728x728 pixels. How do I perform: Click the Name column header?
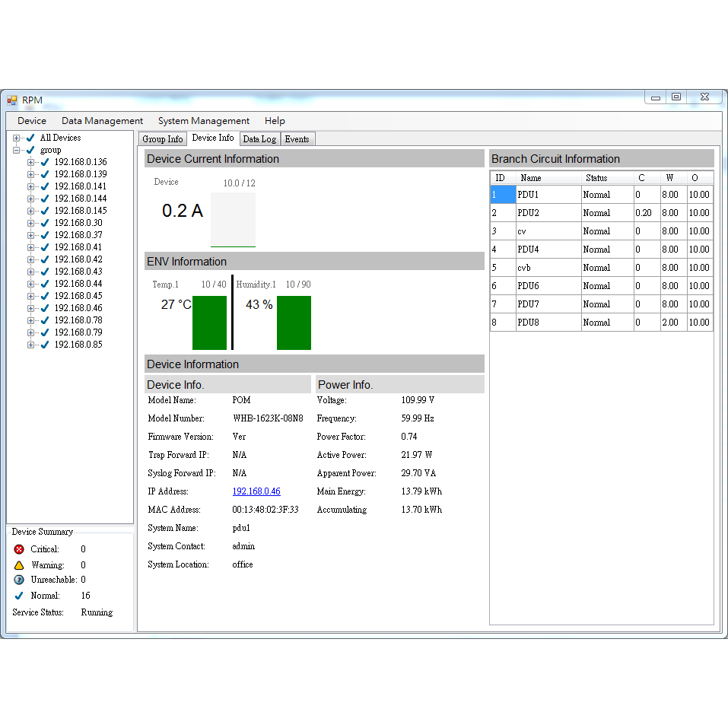[x=548, y=178]
